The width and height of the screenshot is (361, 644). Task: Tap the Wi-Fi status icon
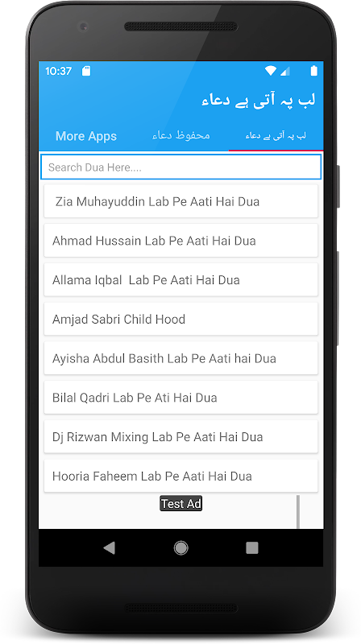(270, 71)
